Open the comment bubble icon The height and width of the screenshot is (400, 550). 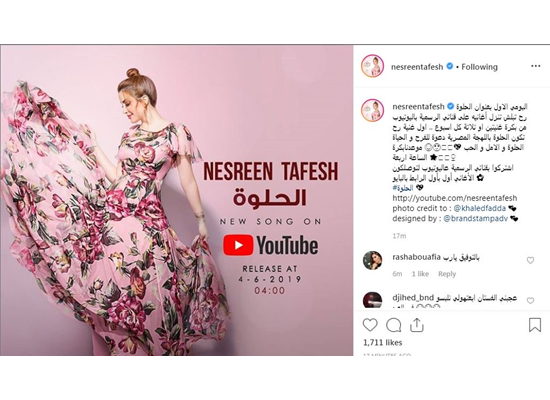point(393,325)
